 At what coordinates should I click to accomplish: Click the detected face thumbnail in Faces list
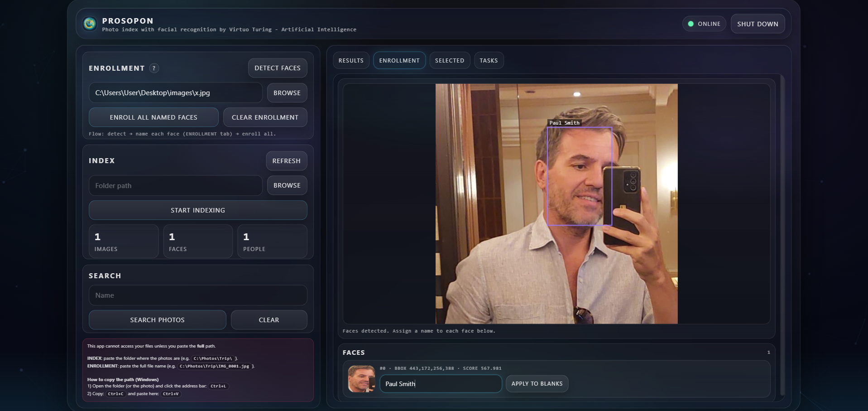361,379
